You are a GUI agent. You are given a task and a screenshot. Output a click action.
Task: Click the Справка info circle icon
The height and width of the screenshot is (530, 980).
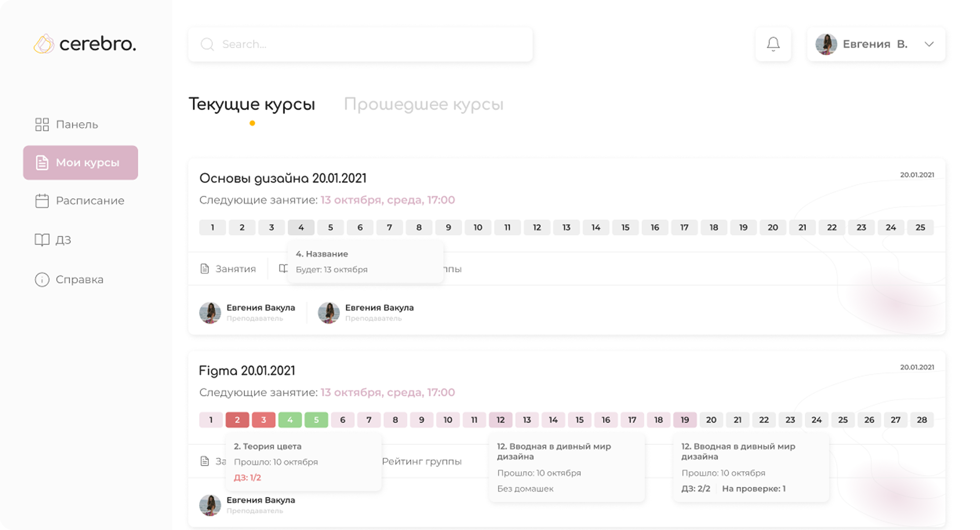42,280
